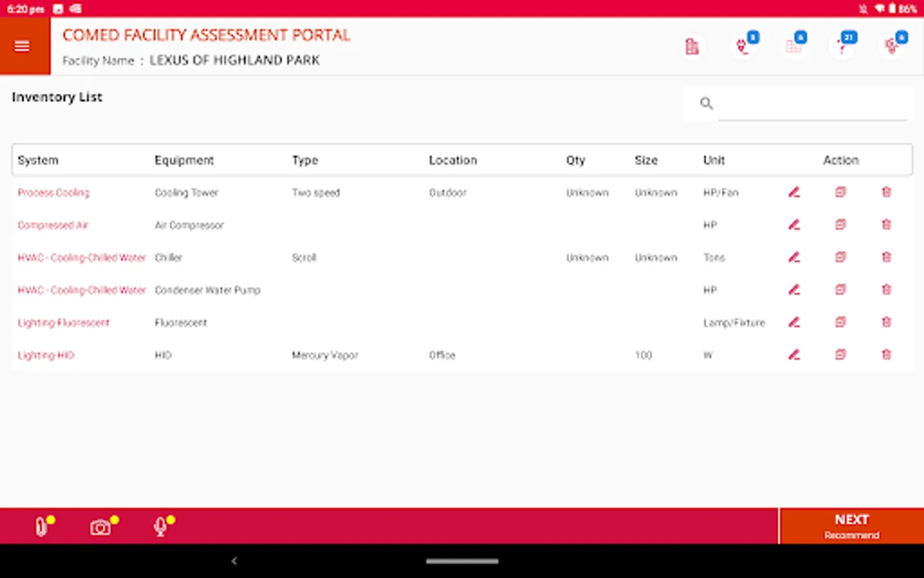
Task: Delete the Lighting-Fluorescent row
Action: (887, 322)
